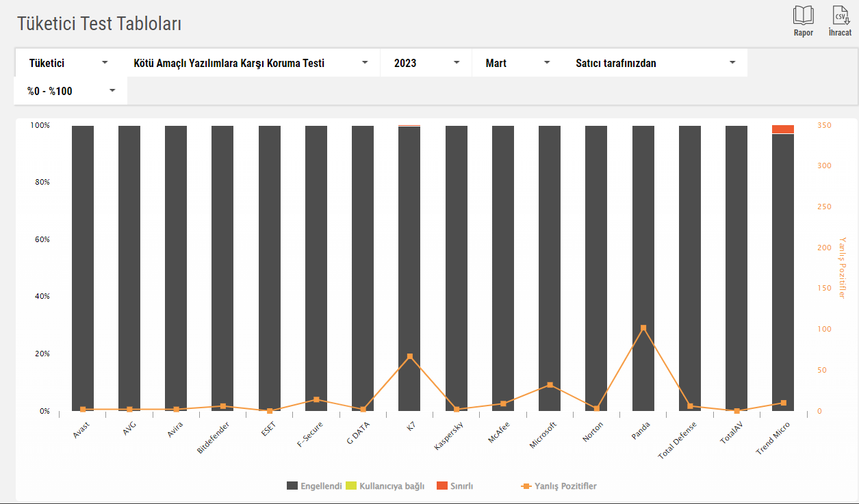
Task: Click the orange-red Sınırlı legend swatch
Action: point(442,486)
